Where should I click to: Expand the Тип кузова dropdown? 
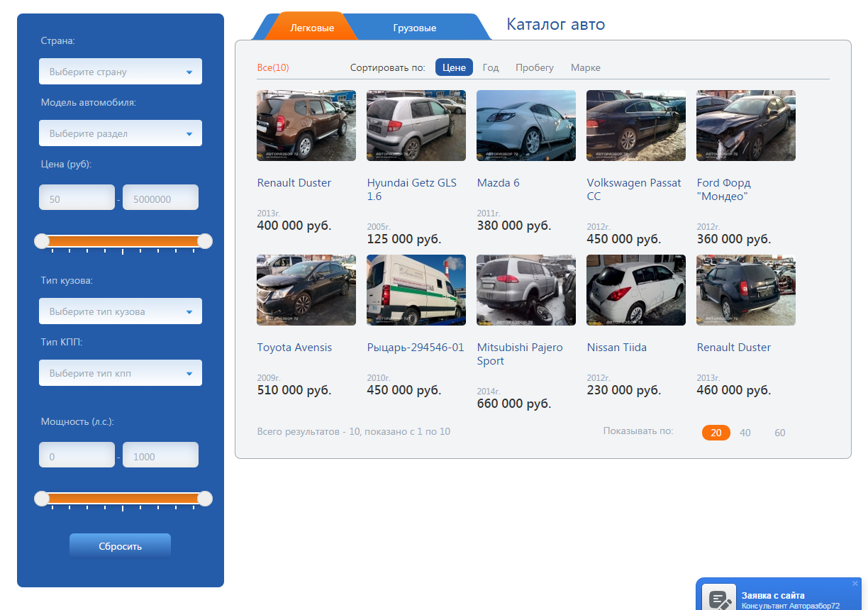(121, 311)
